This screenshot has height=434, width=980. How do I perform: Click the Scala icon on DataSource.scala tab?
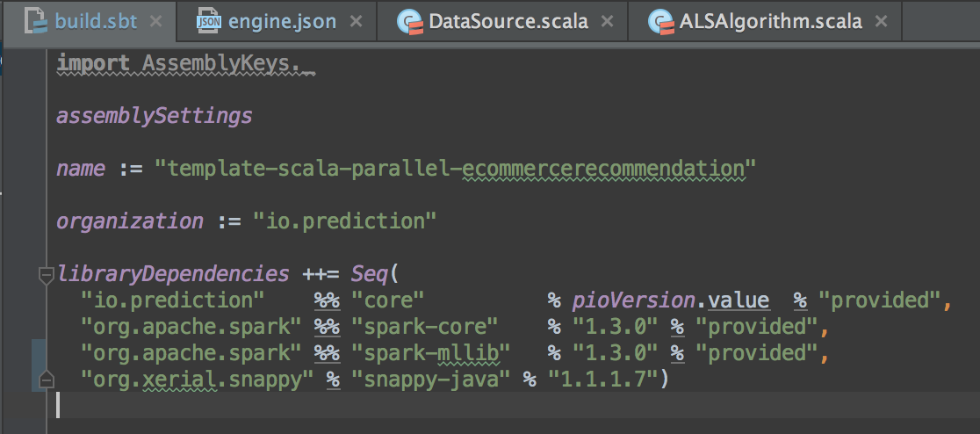tap(408, 21)
